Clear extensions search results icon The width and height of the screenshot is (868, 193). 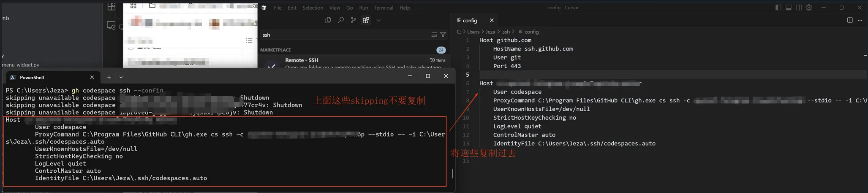(x=434, y=35)
